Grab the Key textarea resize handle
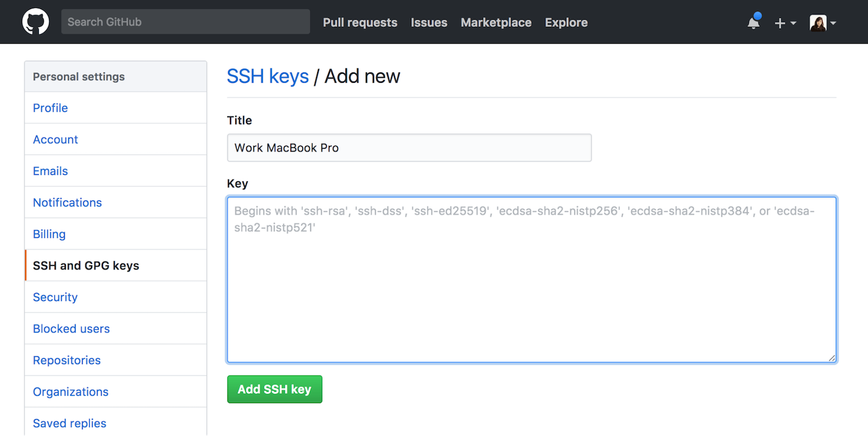Screen dimensions: 868x436 tap(831, 358)
